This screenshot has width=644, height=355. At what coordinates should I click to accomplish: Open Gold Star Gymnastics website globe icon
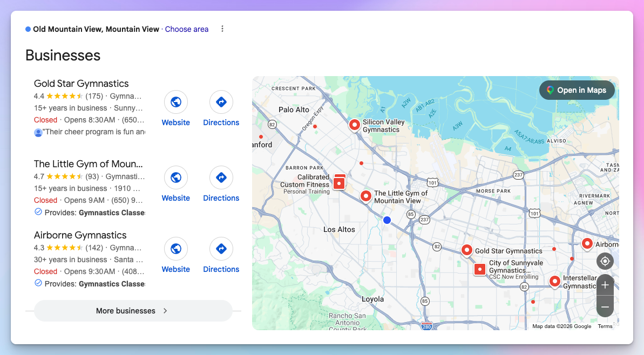coord(176,102)
